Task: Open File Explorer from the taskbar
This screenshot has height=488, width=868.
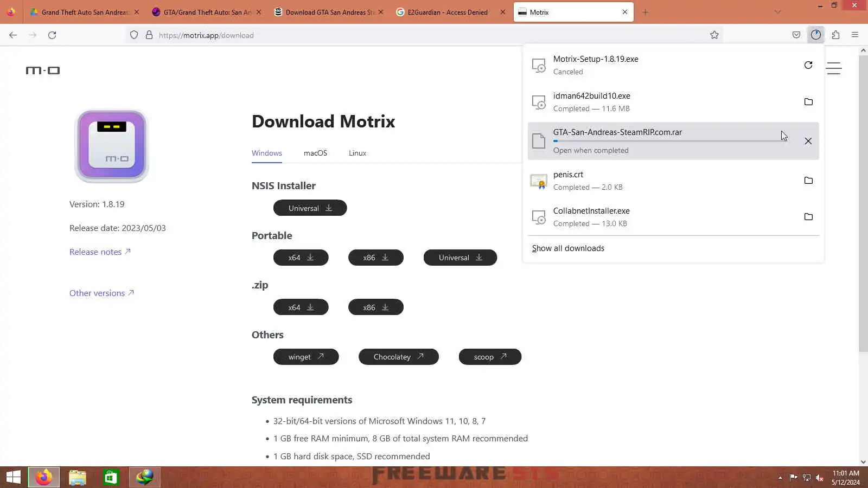Action: (x=78, y=477)
